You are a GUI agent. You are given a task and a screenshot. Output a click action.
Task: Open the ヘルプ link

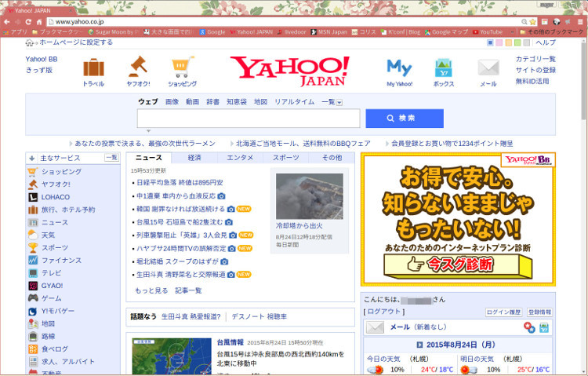(x=546, y=42)
